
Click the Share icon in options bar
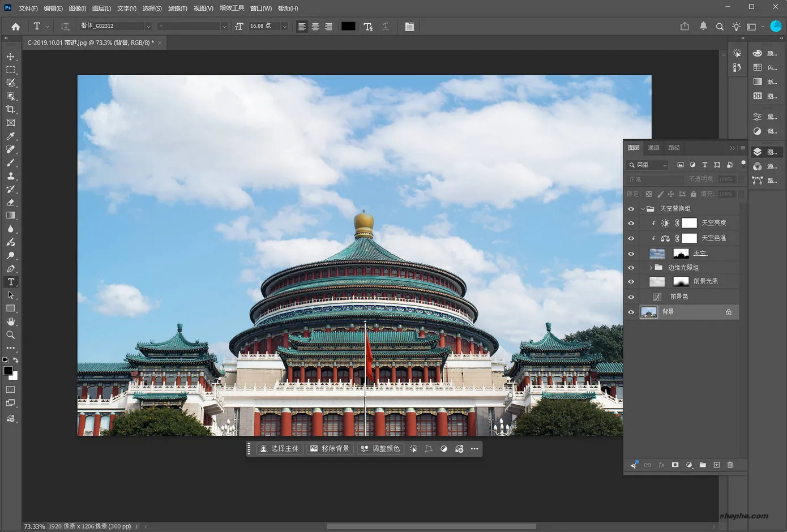tap(685, 26)
